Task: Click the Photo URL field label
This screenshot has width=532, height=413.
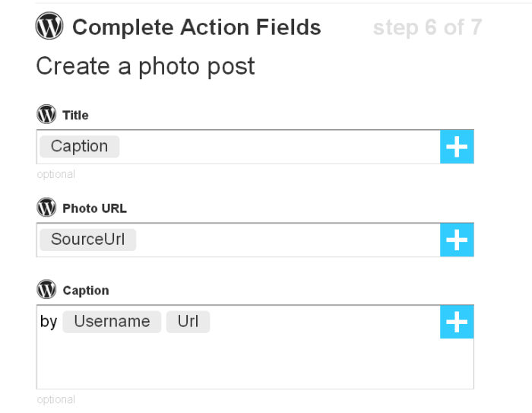Action: tap(94, 208)
